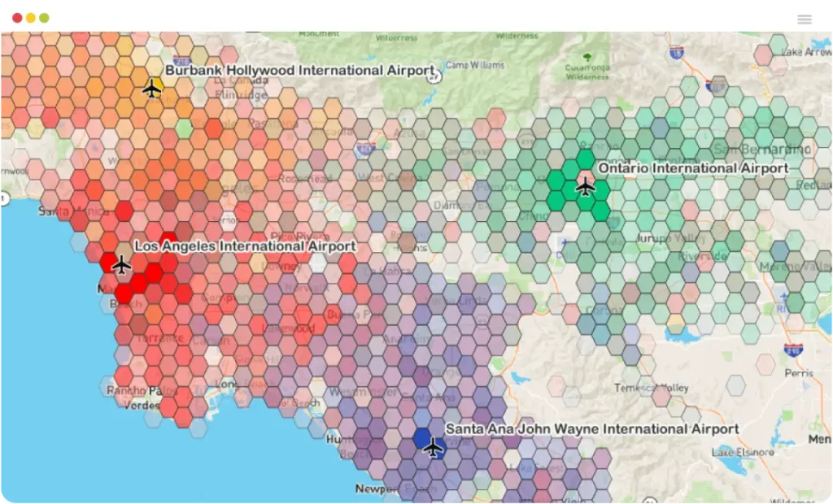Click the green maximize window dot
Viewport: 833px width, 504px height.
[x=44, y=18]
